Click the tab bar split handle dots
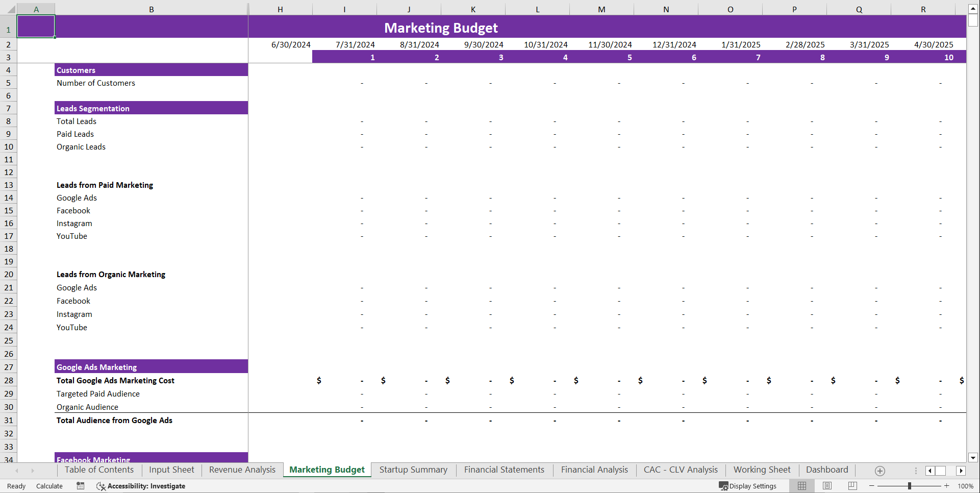Screen dimensions: 980x493 click(x=916, y=471)
